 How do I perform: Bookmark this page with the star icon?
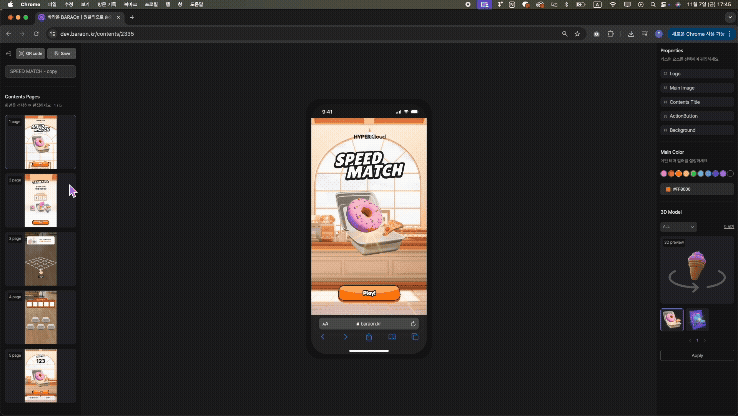[x=578, y=34]
